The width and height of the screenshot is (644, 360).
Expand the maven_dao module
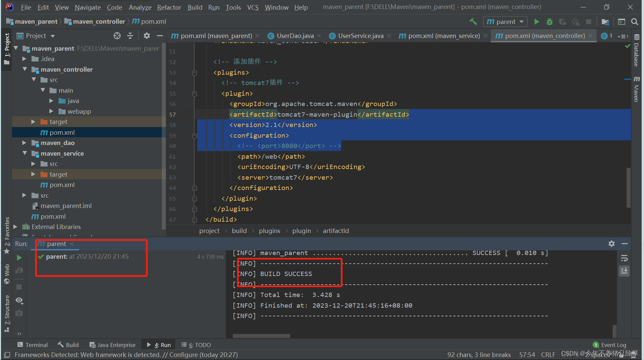(x=24, y=143)
